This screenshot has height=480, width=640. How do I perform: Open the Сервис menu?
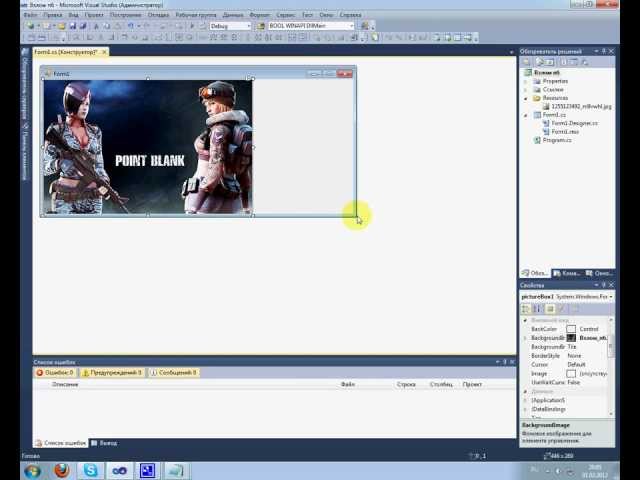coord(286,15)
